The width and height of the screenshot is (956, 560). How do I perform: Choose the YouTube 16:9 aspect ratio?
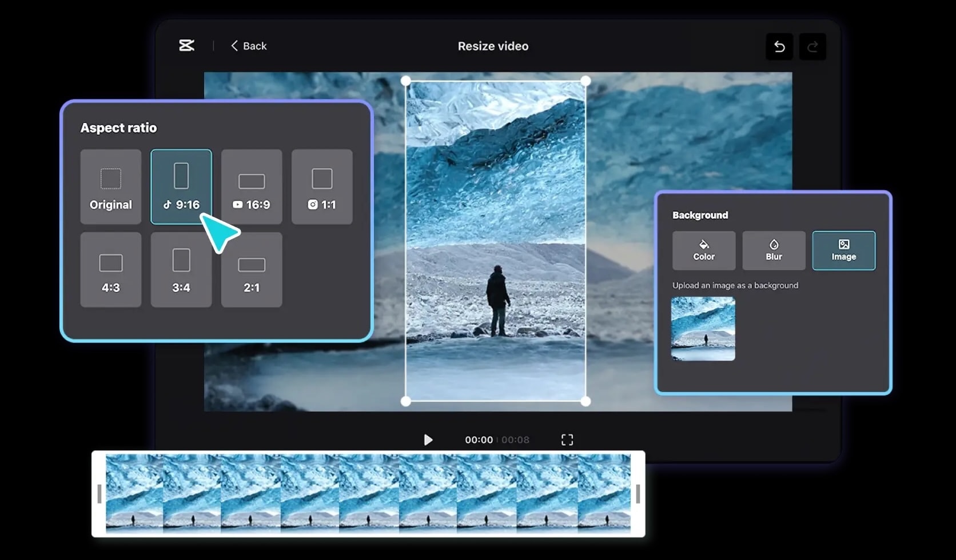pos(252,187)
